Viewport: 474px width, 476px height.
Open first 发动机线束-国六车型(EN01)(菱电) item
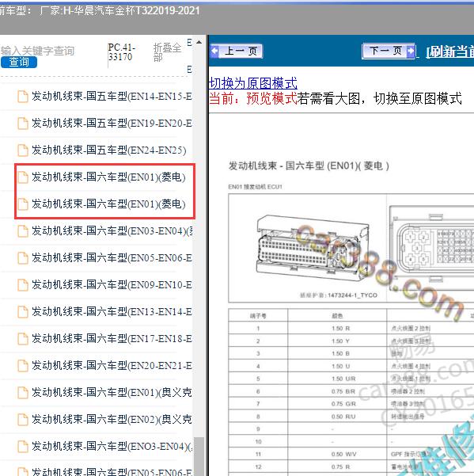click(x=108, y=177)
